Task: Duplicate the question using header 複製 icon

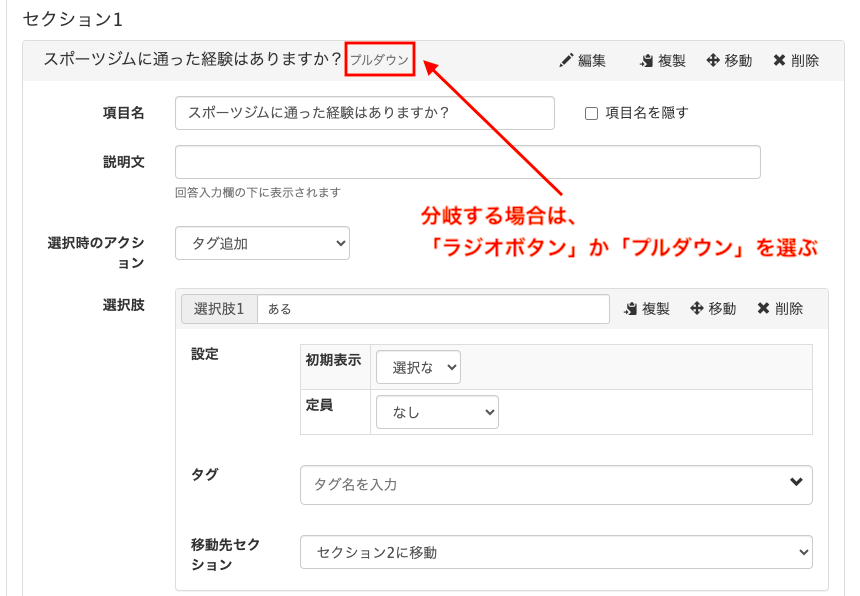Action: (x=646, y=61)
